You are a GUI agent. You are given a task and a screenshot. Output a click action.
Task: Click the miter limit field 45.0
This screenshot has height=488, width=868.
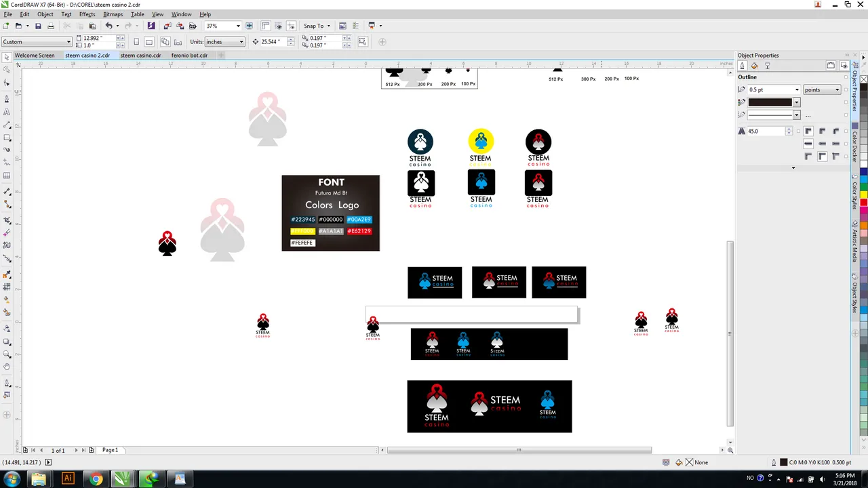point(766,131)
